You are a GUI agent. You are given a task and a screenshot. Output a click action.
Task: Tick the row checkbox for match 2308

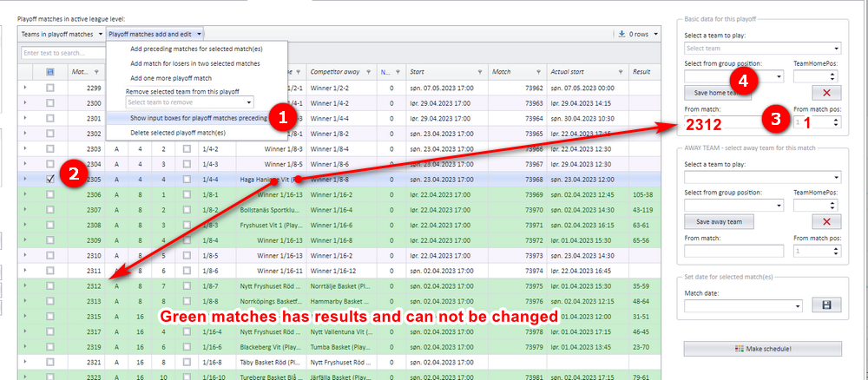(x=49, y=225)
